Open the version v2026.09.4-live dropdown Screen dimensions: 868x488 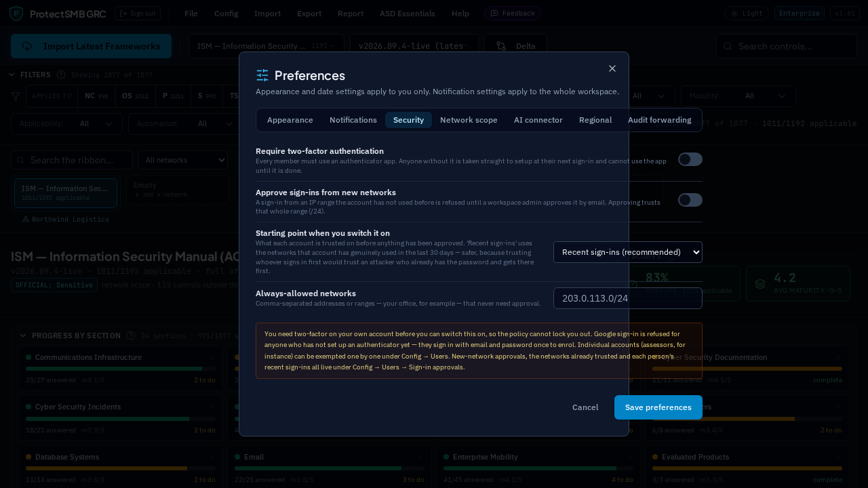pyautogui.click(x=414, y=46)
